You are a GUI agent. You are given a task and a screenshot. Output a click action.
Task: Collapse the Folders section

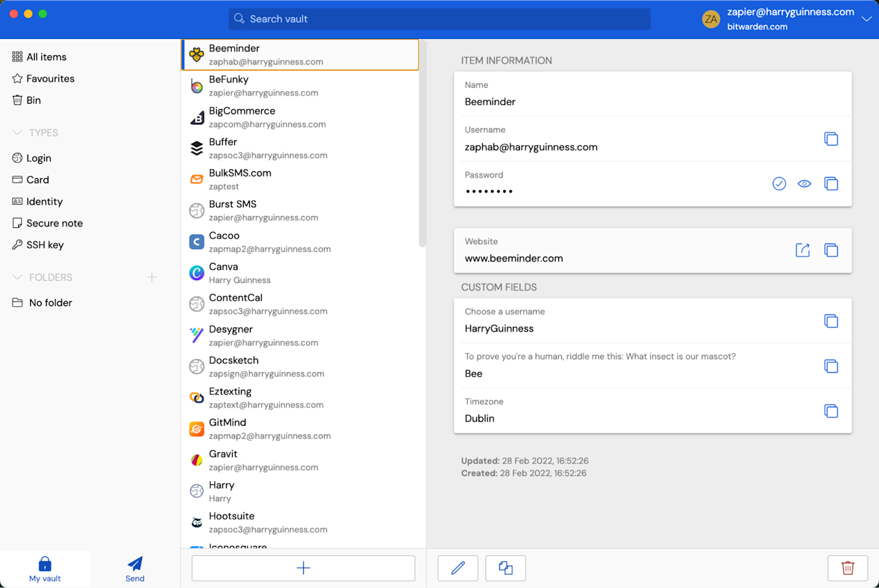point(18,277)
